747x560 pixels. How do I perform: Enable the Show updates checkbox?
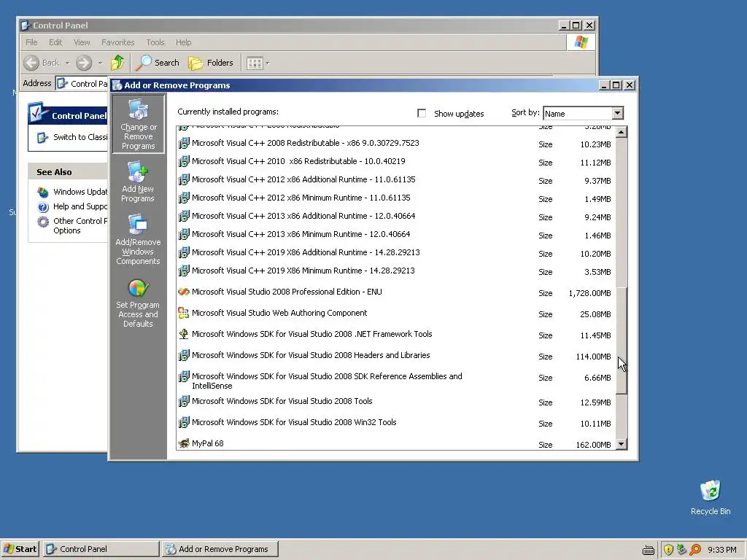tap(421, 113)
